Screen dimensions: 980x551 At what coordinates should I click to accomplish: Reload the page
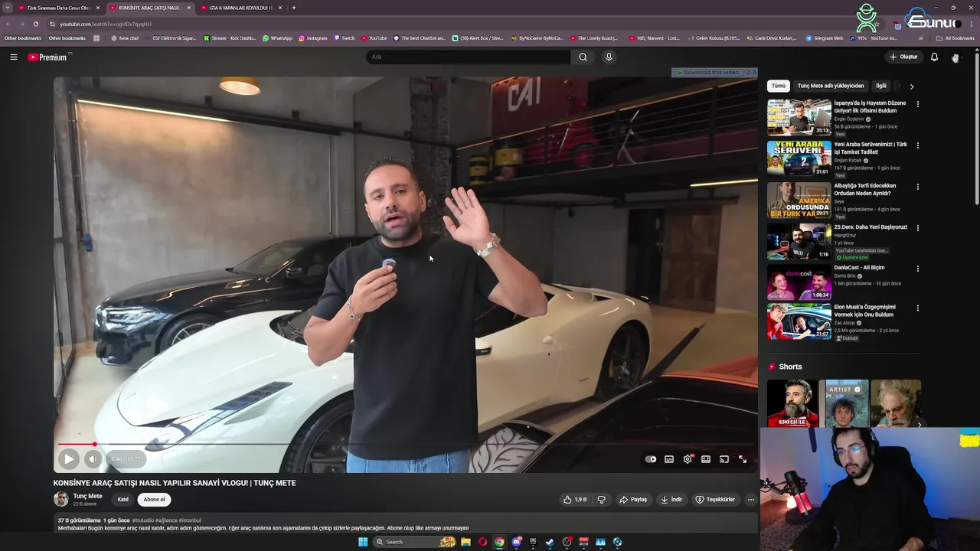tap(35, 24)
